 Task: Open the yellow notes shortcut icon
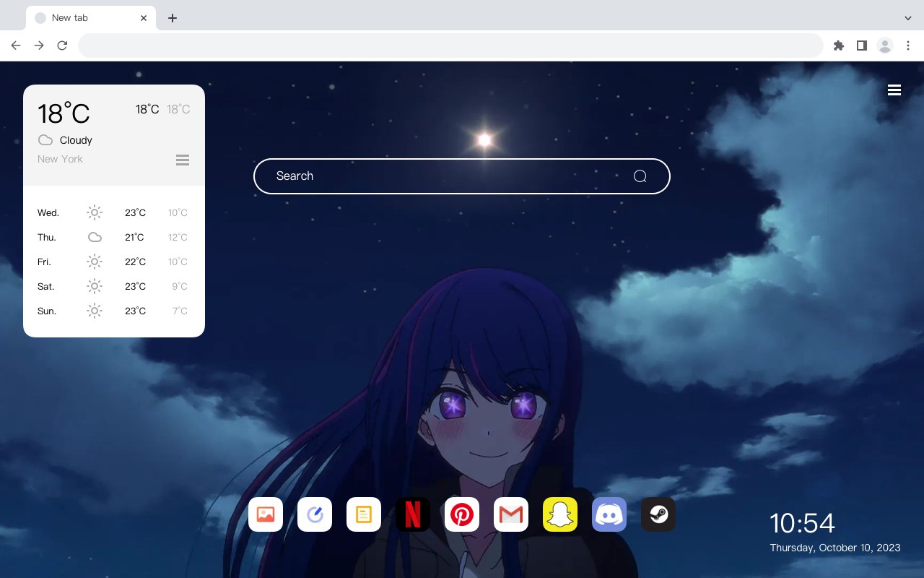[364, 514]
